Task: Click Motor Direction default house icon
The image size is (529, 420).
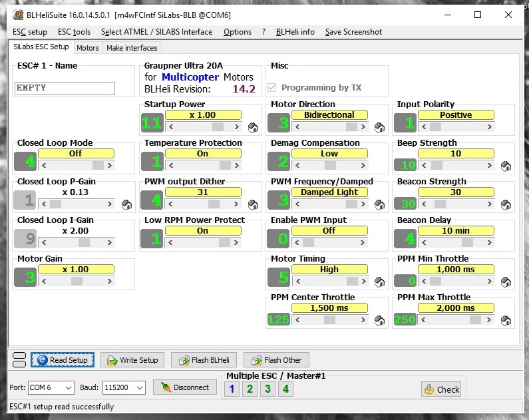Action: pos(379,127)
